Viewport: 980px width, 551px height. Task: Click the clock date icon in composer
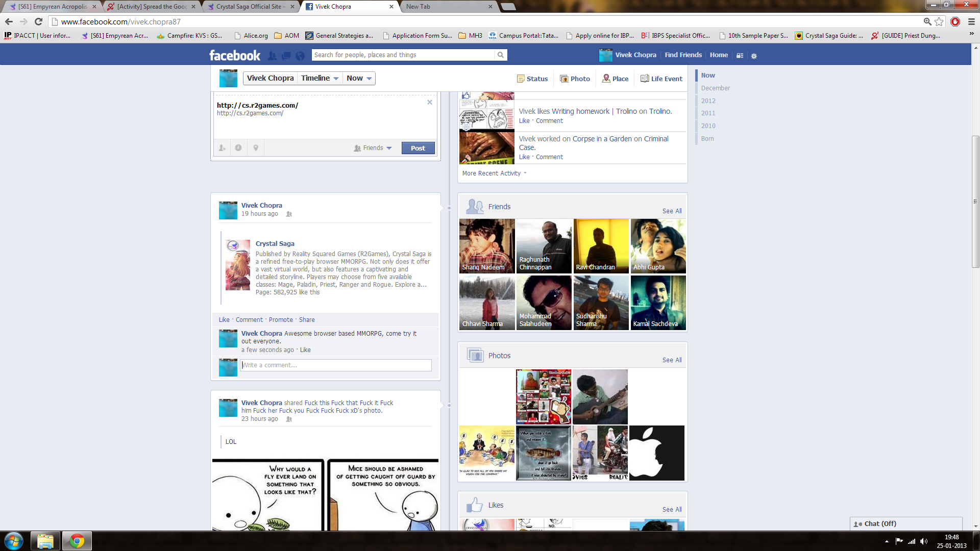click(238, 148)
